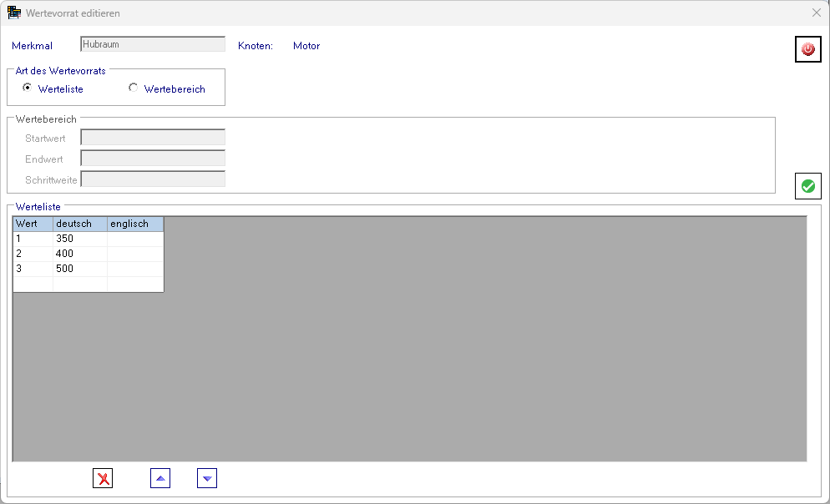
Task: Close the Wertevorrat editieren window
Action: (x=816, y=13)
